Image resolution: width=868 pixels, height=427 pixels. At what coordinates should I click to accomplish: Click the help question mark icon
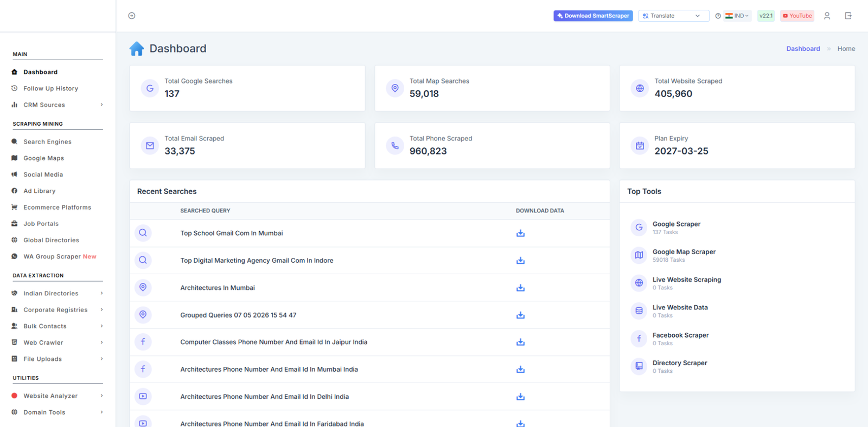[x=718, y=16]
